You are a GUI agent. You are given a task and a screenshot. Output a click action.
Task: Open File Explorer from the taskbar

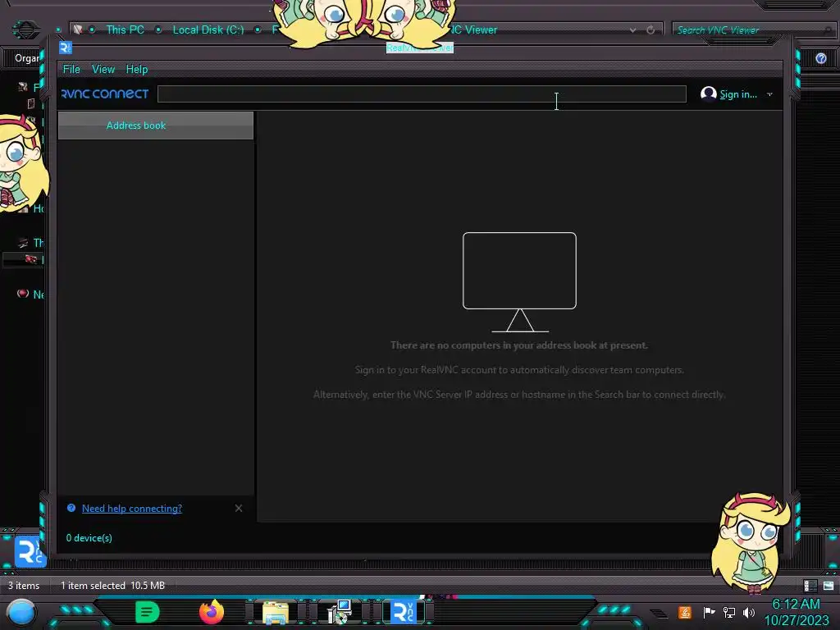[x=276, y=612]
